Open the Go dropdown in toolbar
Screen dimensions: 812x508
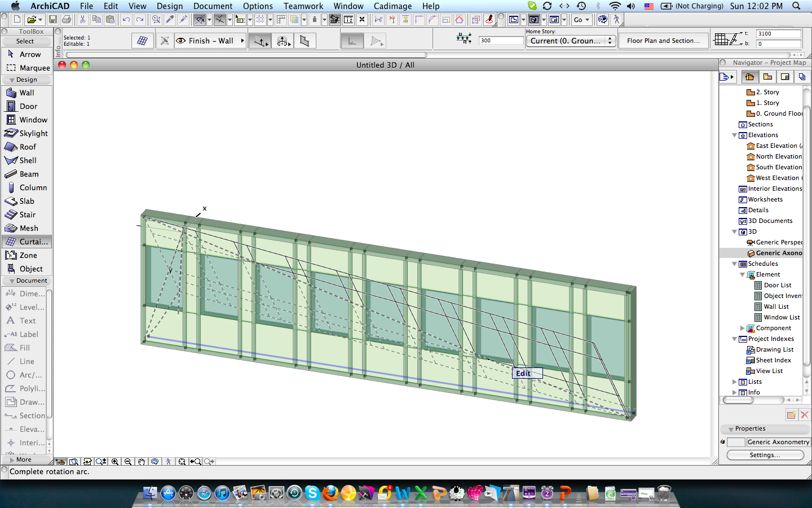click(x=581, y=20)
